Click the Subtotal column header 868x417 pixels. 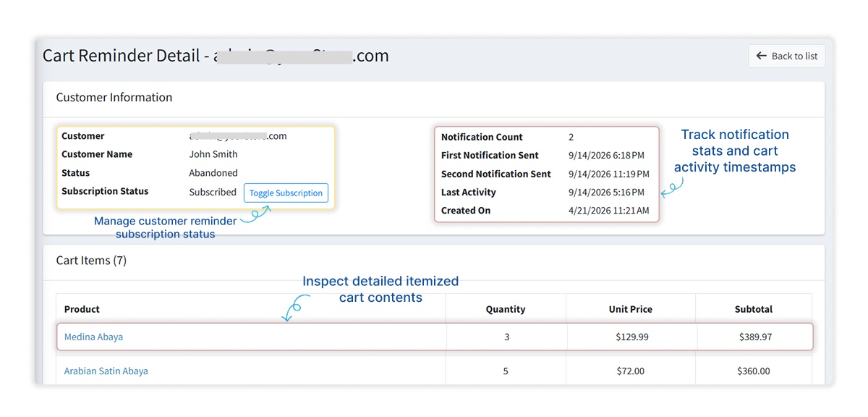[x=754, y=309]
